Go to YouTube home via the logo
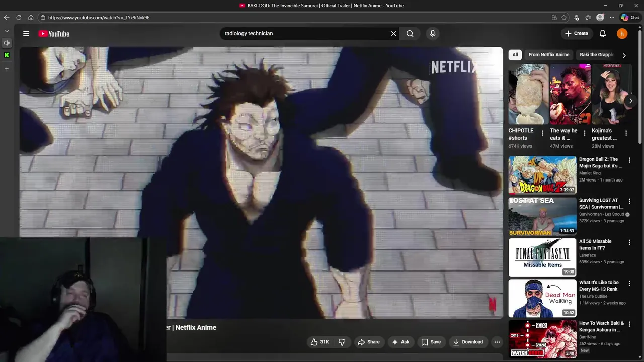 [x=54, y=34]
